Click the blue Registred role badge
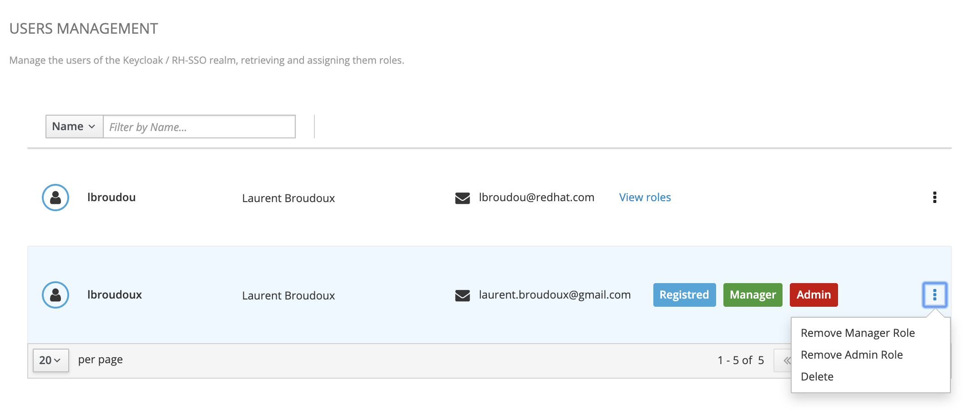The image size is (980, 416). tap(684, 295)
